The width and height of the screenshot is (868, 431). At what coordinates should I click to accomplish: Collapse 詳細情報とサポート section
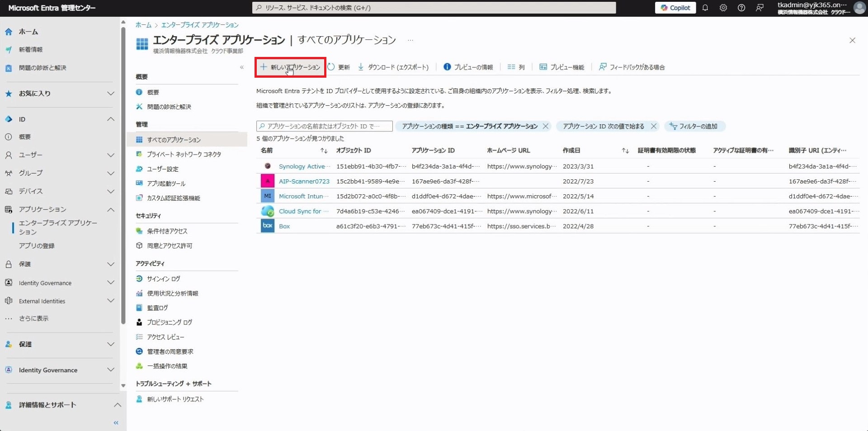[x=117, y=405]
